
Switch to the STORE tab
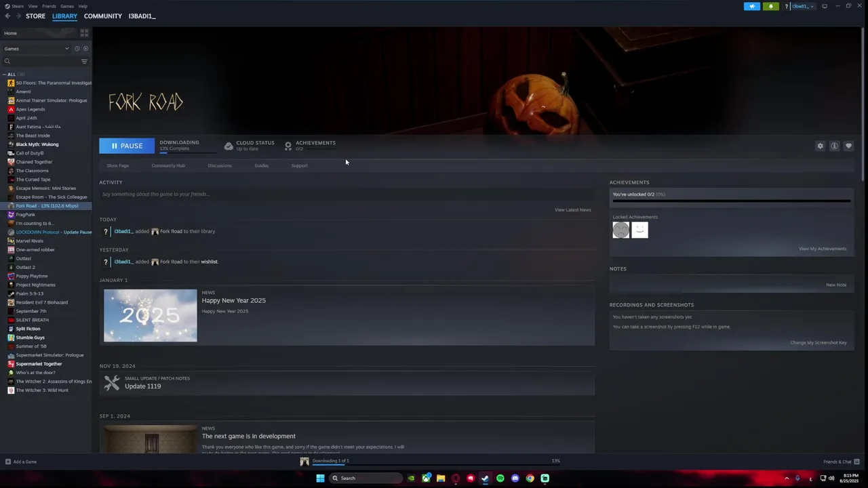tap(35, 16)
